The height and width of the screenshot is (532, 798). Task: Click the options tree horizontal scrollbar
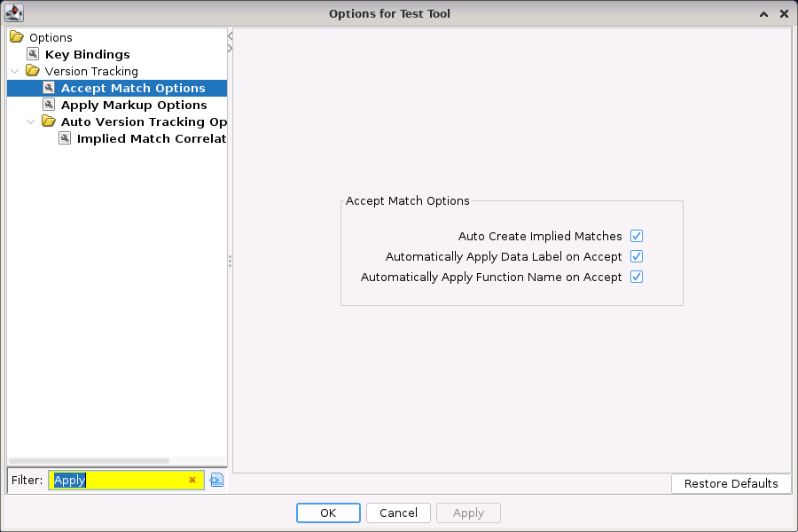coord(89,461)
